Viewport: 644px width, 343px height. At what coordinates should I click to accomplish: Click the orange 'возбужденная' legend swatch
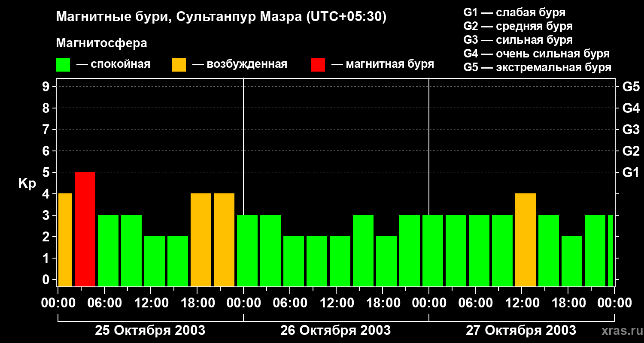click(179, 65)
